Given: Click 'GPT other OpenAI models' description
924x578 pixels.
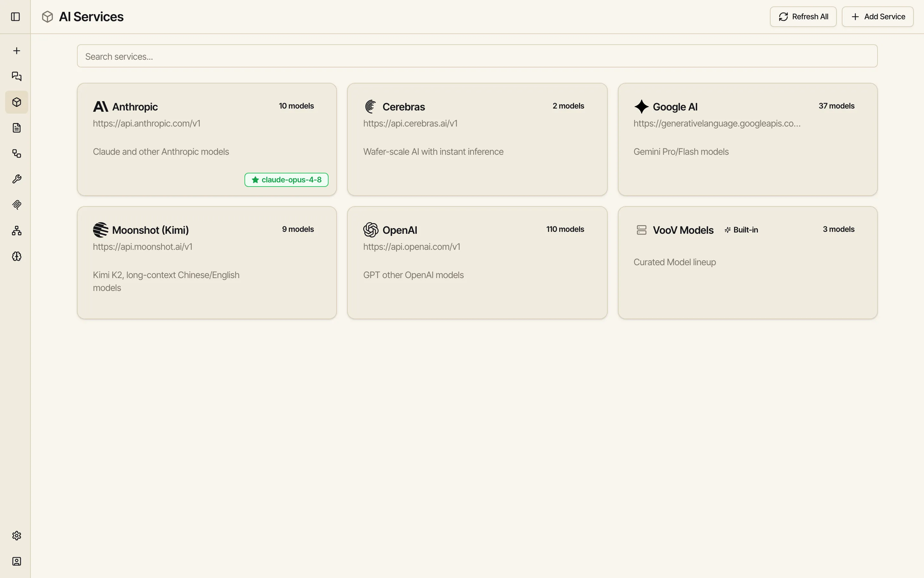Looking at the screenshot, I should point(414,275).
